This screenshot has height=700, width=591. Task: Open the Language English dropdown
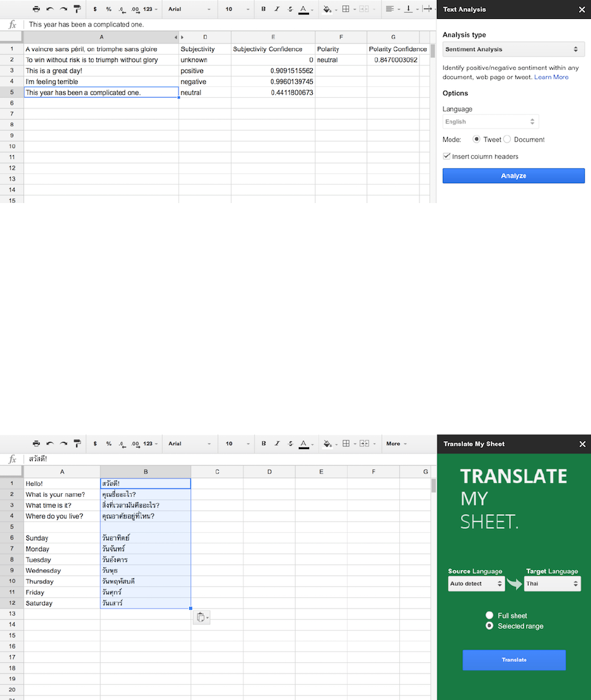click(x=491, y=122)
